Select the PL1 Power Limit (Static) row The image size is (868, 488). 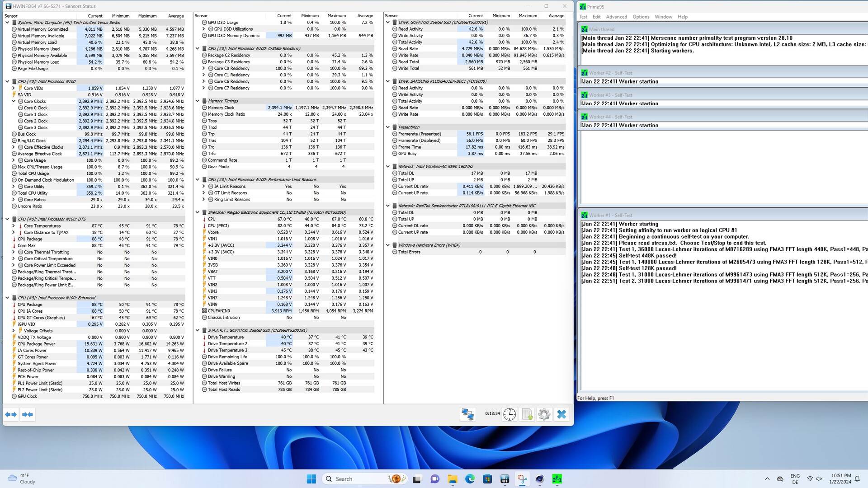pyautogui.click(x=98, y=383)
